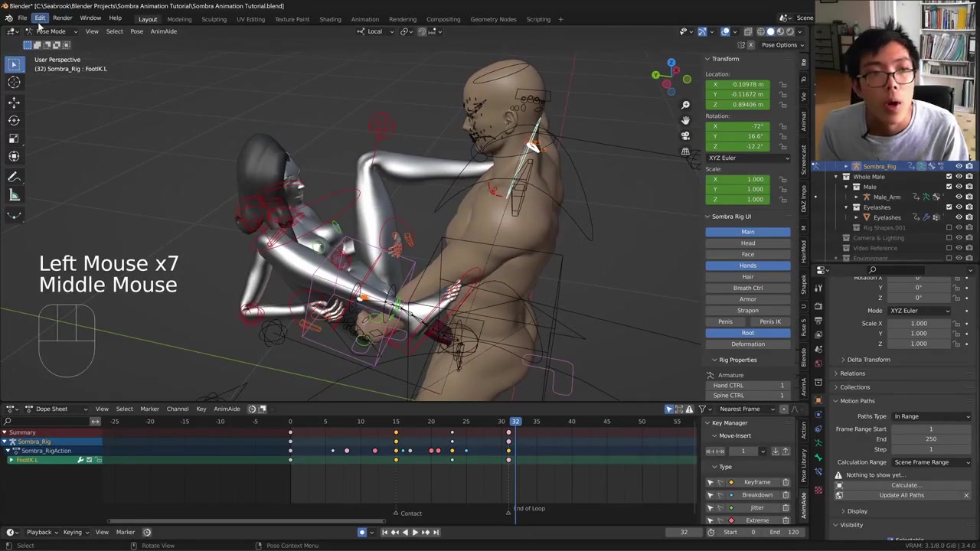
Task: Expand the Display section under Motion Paths
Action: pyautogui.click(x=857, y=511)
